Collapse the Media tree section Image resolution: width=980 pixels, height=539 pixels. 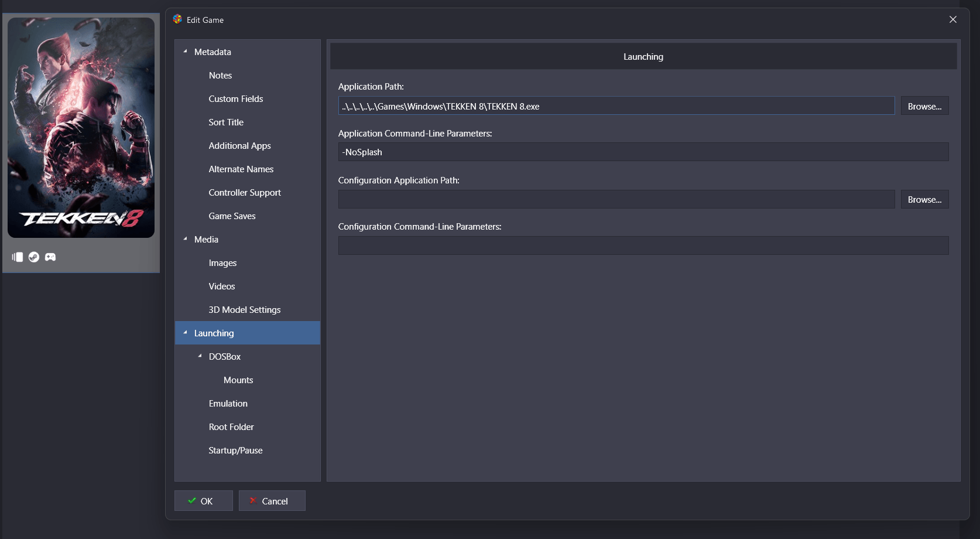185,239
